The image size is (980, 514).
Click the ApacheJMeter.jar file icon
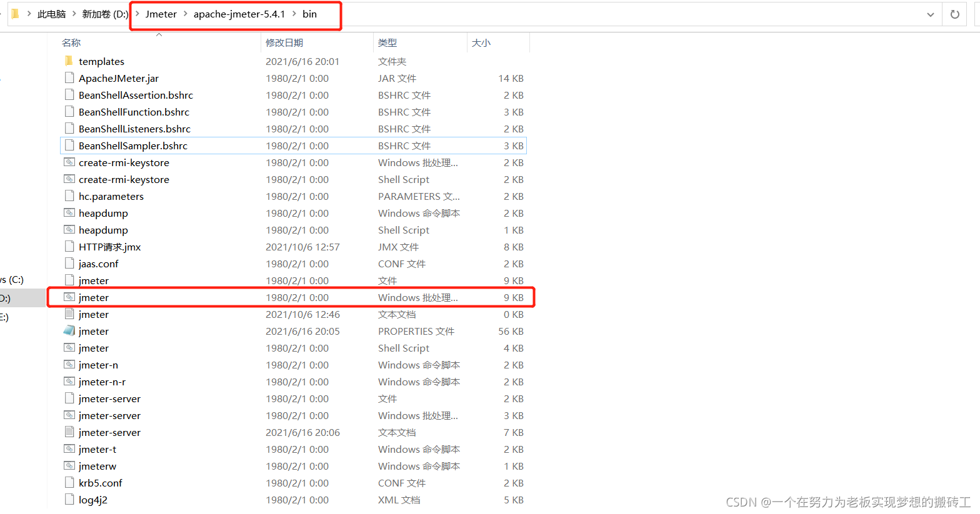click(x=69, y=78)
